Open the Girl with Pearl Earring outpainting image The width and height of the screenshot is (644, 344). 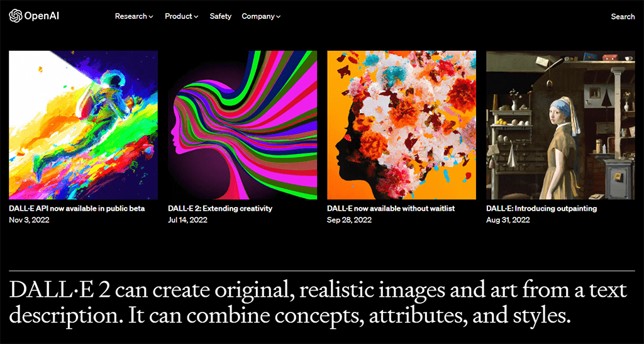[560, 125]
